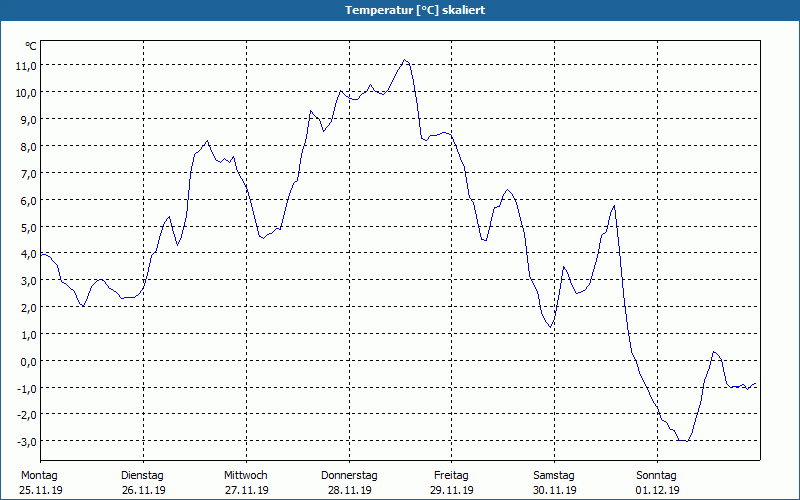Select the date 01.12.19
Image resolution: width=800 pixels, height=500 pixels.
click(658, 490)
